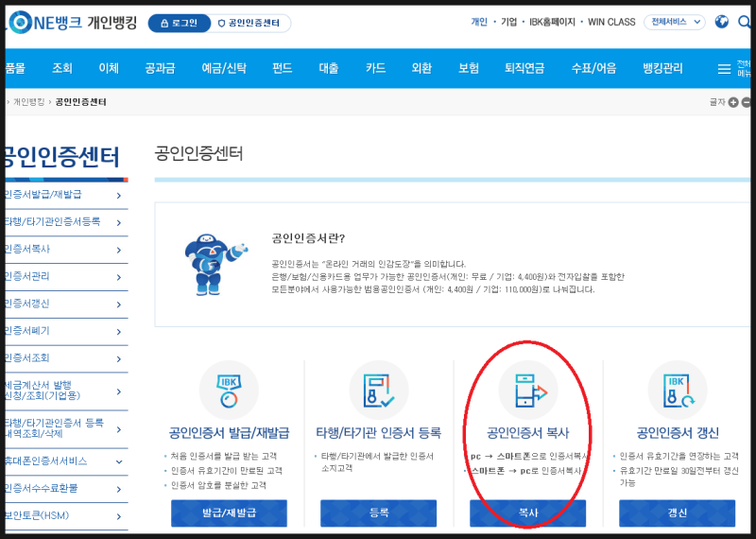
Task: Open the WIN CLASS link
Action: click(611, 22)
